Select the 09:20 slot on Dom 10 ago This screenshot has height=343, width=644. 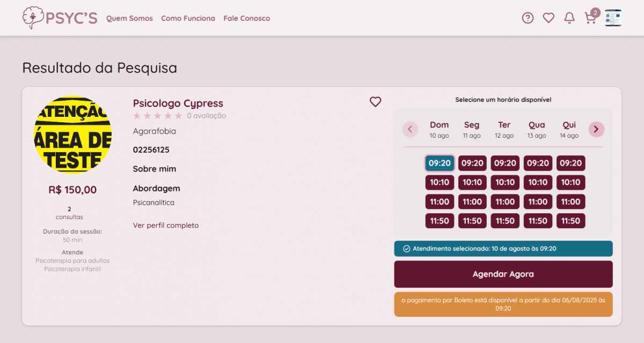(440, 163)
